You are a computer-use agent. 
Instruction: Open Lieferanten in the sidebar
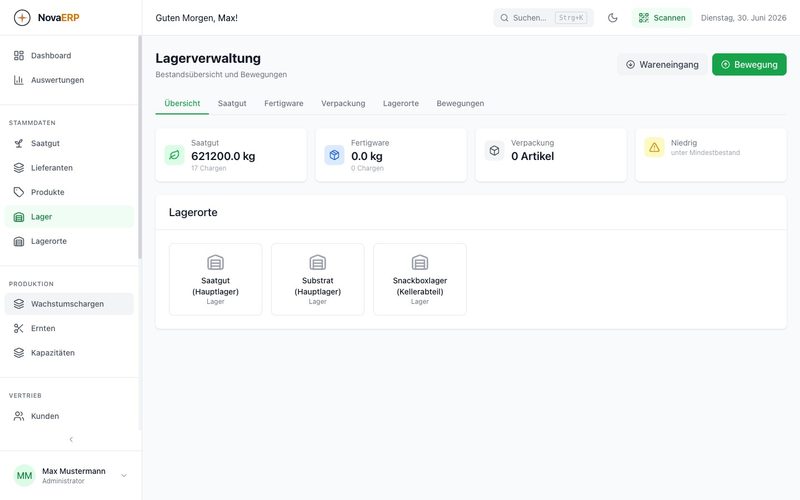pos(69,168)
